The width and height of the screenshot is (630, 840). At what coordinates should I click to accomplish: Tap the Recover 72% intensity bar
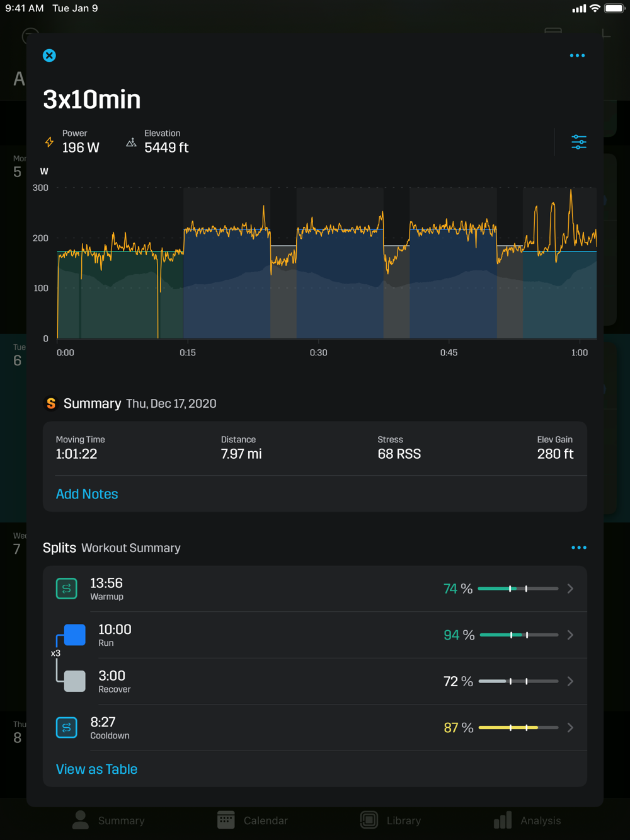click(x=518, y=681)
